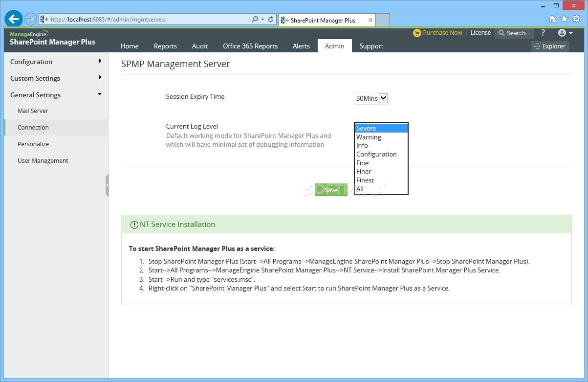The image size is (588, 382).
Task: Click the browser address bar URL
Action: [108, 20]
